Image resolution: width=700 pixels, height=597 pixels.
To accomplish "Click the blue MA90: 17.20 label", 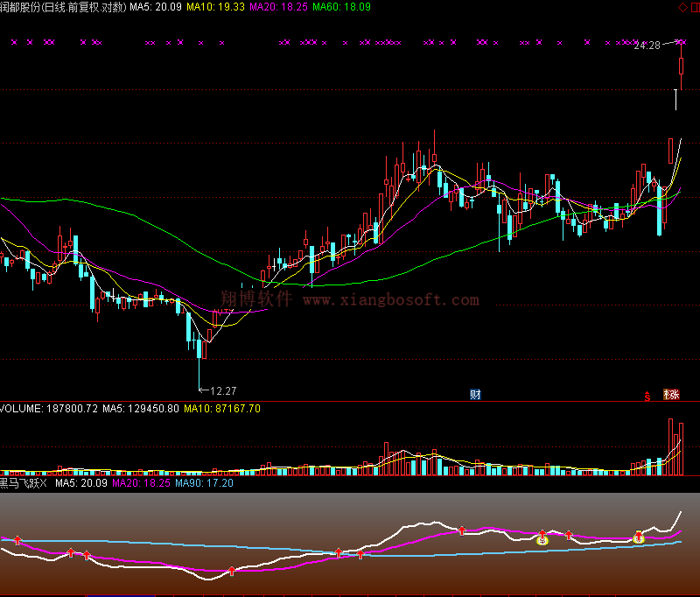I will (204, 483).
